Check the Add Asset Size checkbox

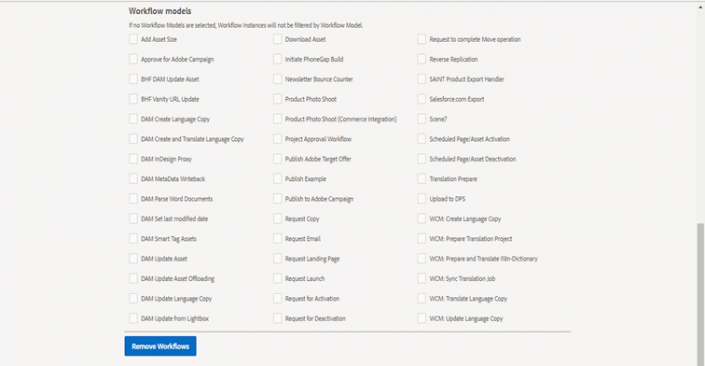pos(133,39)
